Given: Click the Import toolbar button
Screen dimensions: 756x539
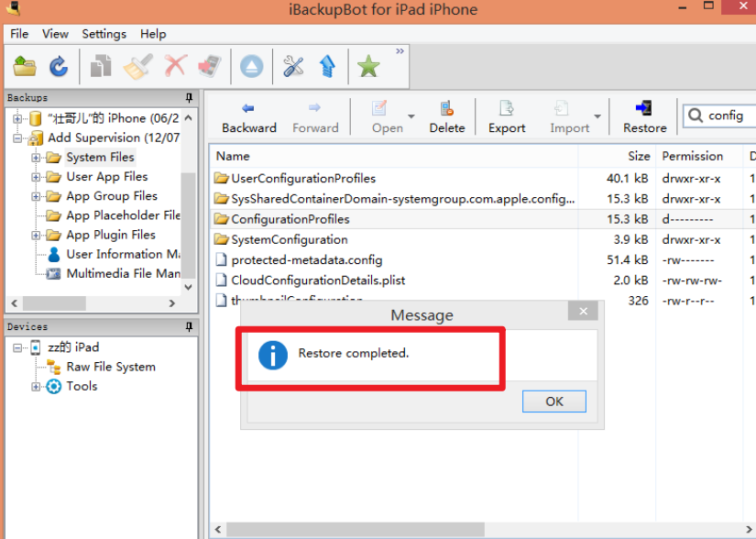Looking at the screenshot, I should point(570,117).
